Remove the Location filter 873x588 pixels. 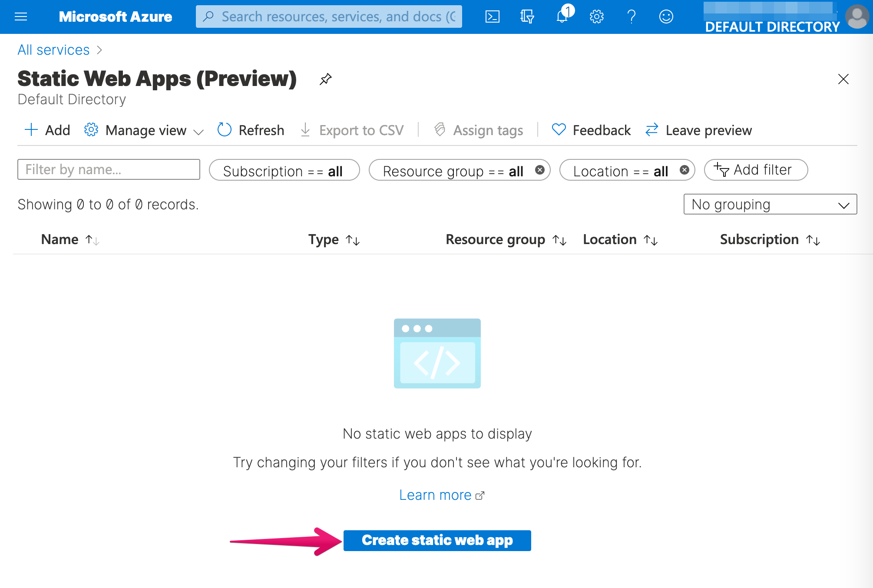click(x=685, y=170)
